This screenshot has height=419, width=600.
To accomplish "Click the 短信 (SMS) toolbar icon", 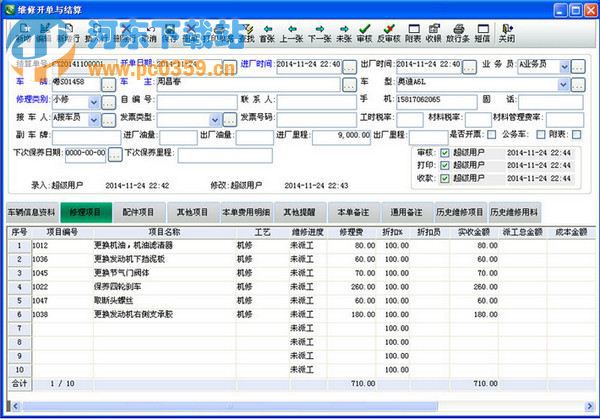I will point(482,33).
